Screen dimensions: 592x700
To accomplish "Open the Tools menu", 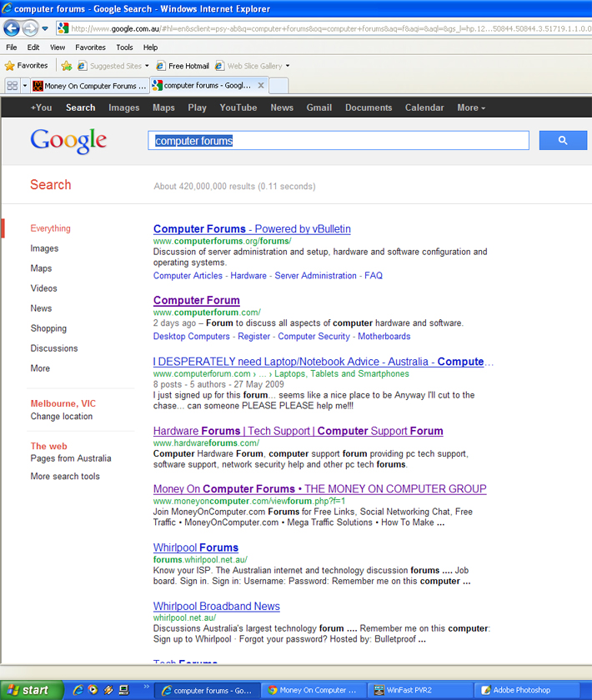I will point(124,47).
